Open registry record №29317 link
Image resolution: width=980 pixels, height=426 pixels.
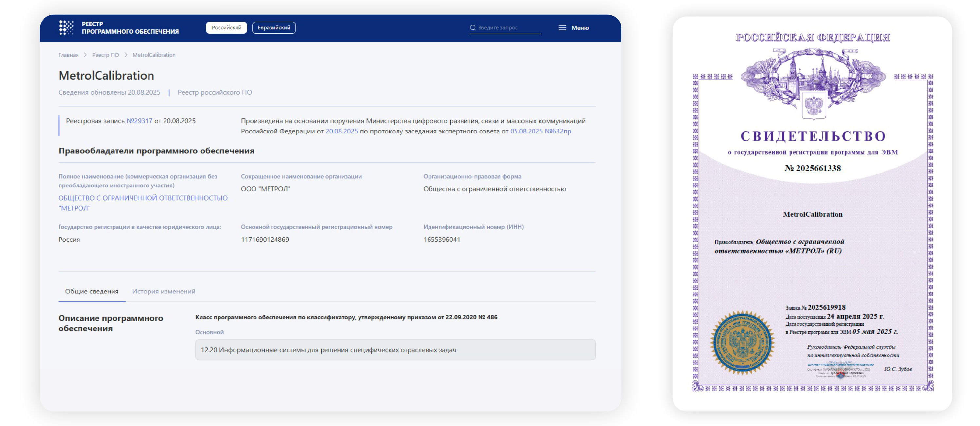pos(139,121)
